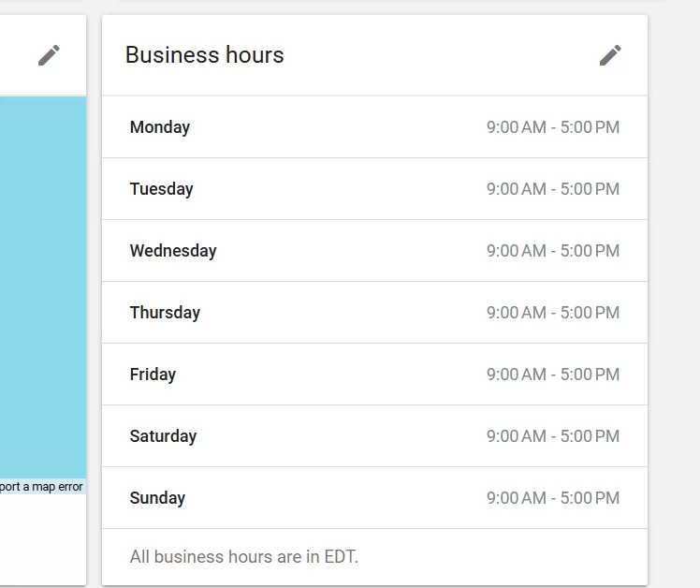
Task: Click the 'Business hours' card heading
Action: click(205, 55)
